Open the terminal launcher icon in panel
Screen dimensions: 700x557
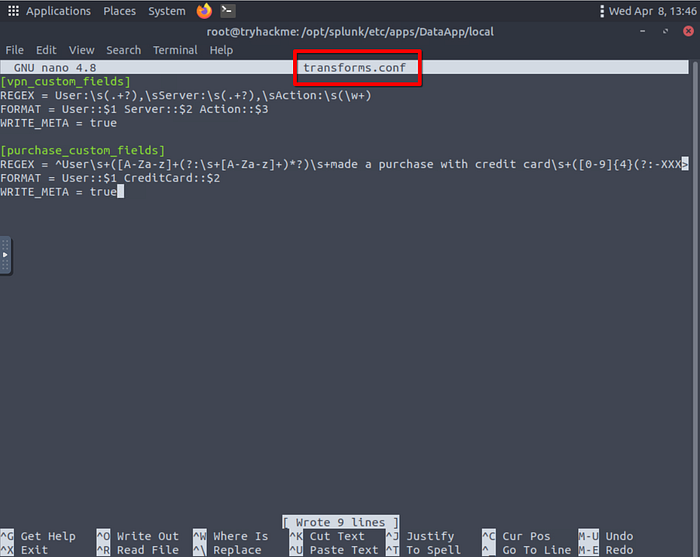(228, 11)
